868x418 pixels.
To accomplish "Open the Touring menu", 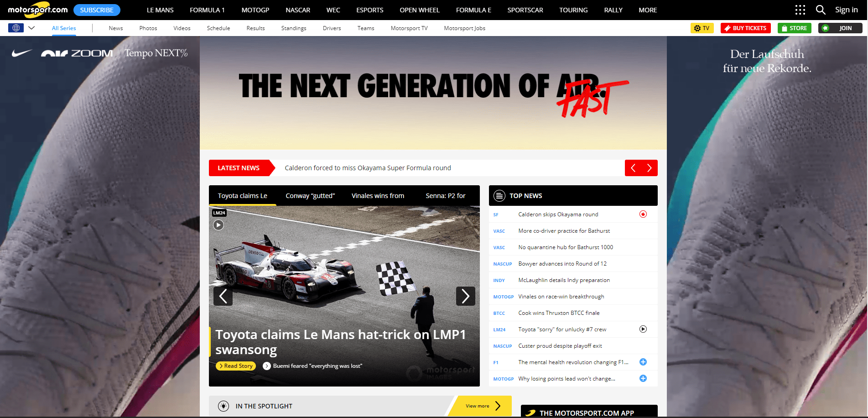I will (x=573, y=10).
